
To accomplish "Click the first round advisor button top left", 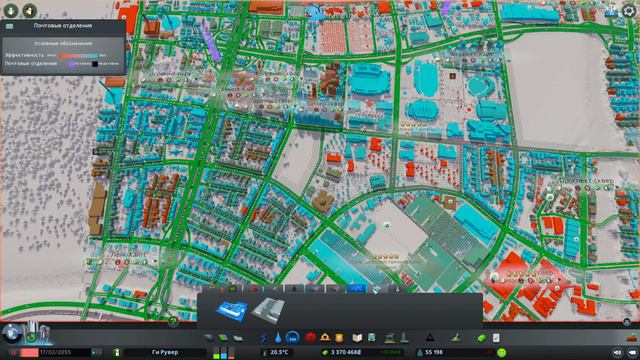I will (x=11, y=11).
